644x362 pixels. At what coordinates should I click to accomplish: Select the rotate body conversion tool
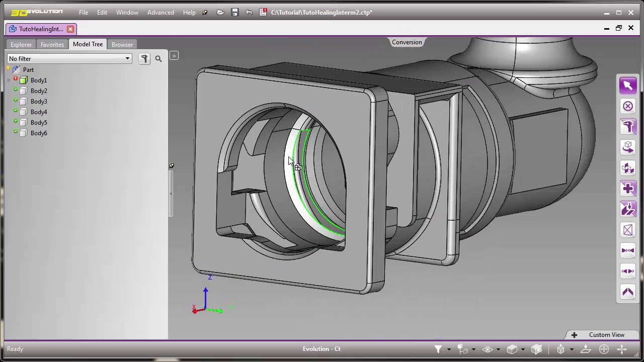(x=628, y=147)
